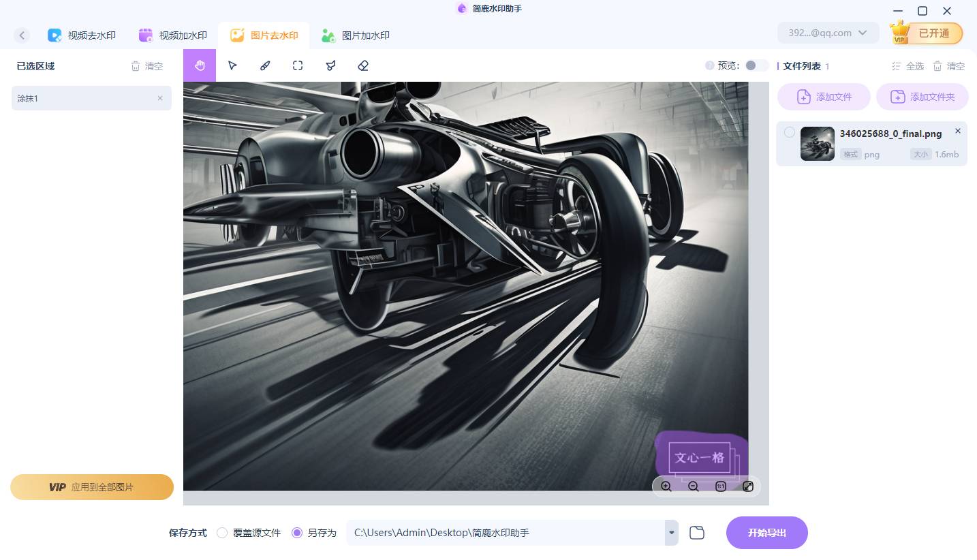Activate the eraser tool
Image resolution: width=977 pixels, height=560 pixels.
coord(362,65)
